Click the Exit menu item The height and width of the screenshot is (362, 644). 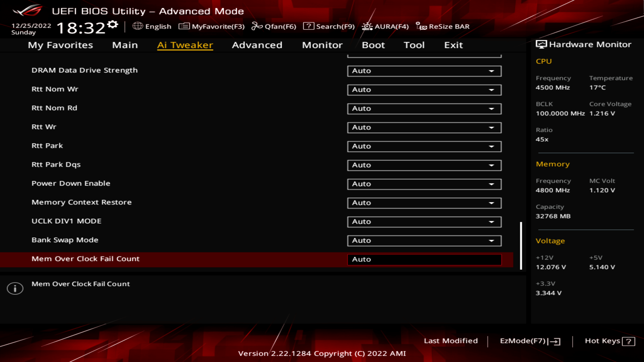pos(453,44)
